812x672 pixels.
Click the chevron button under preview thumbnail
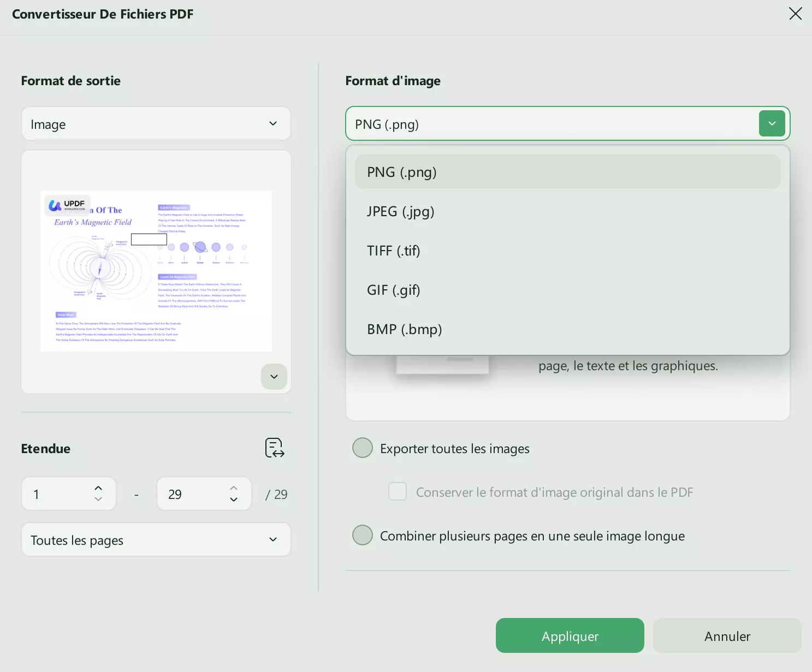coord(274,377)
